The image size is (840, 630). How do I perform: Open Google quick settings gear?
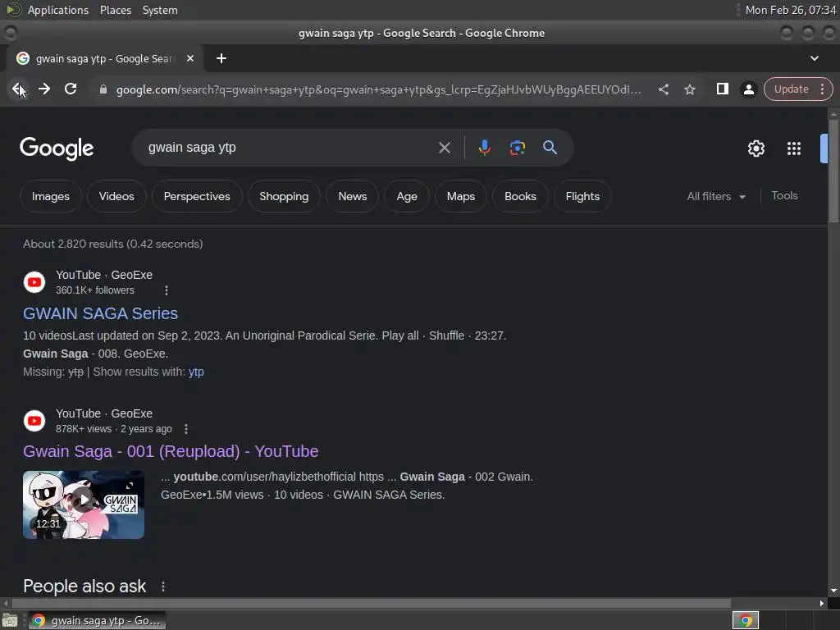point(756,148)
